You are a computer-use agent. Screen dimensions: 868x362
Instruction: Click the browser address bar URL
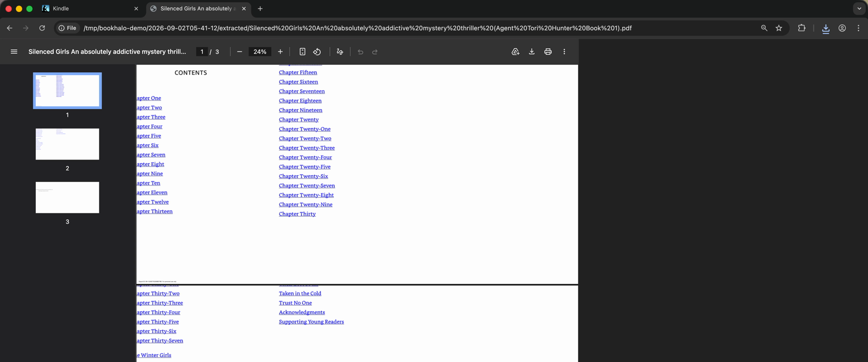[x=358, y=28]
